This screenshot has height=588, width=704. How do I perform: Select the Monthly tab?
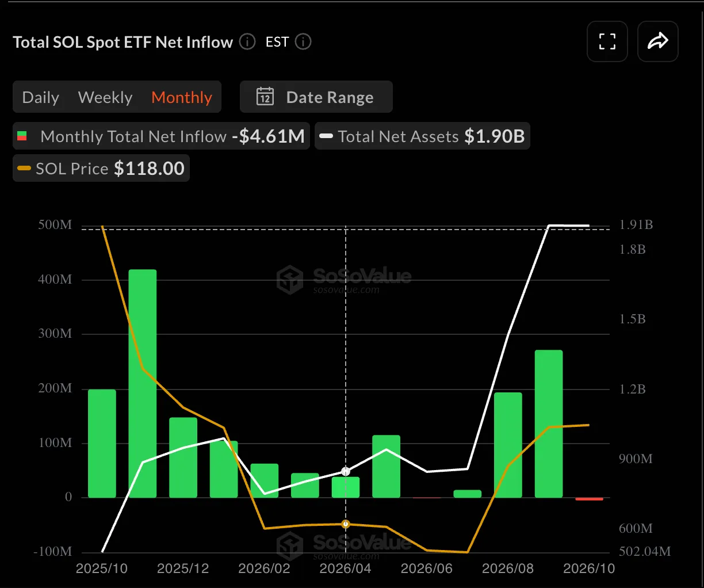click(182, 97)
